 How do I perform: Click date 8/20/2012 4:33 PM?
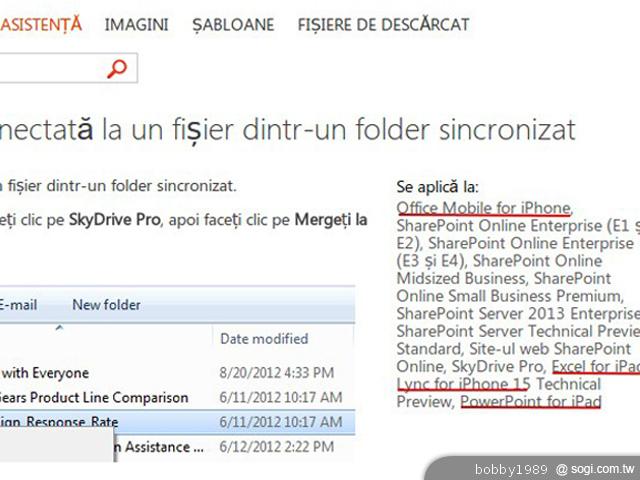tap(276, 373)
